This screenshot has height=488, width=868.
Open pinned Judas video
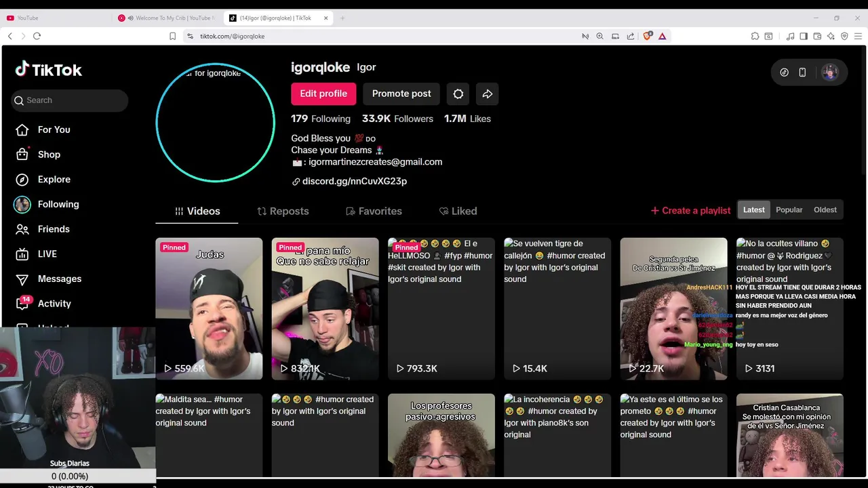(209, 308)
